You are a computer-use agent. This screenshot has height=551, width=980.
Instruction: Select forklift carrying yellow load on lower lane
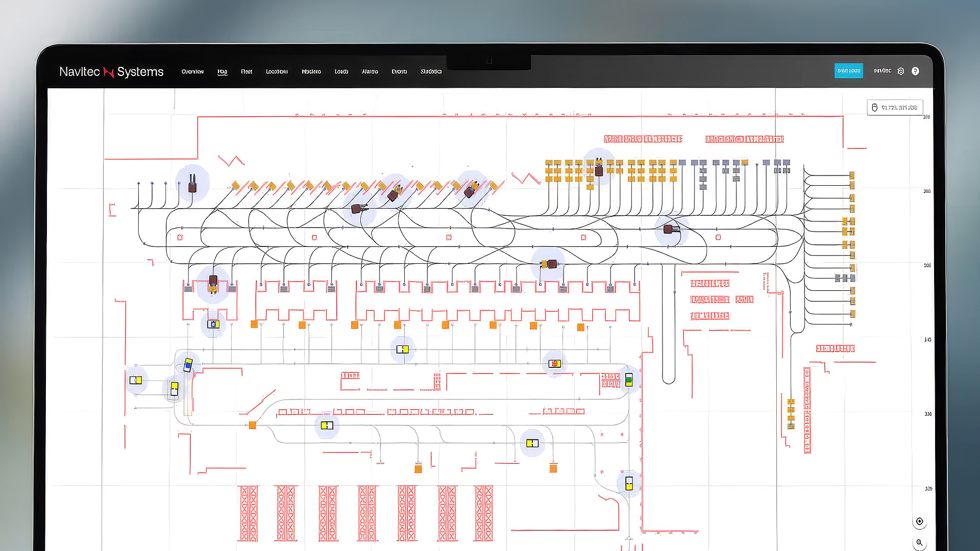pos(549,264)
